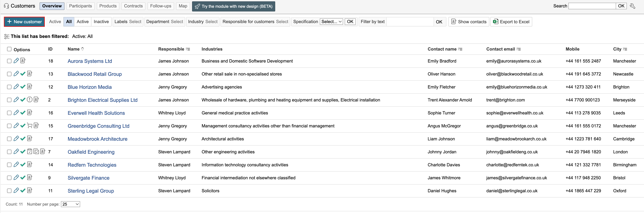Click the shopping cart icon on Greenbridge Consulting row

(x=29, y=125)
